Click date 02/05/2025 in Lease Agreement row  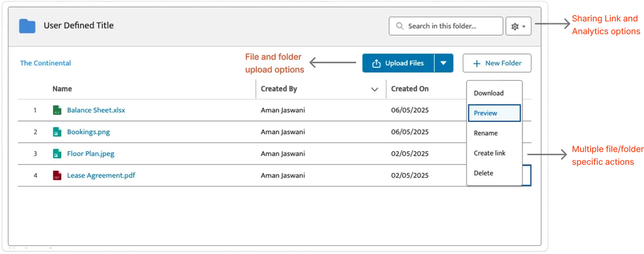point(410,175)
